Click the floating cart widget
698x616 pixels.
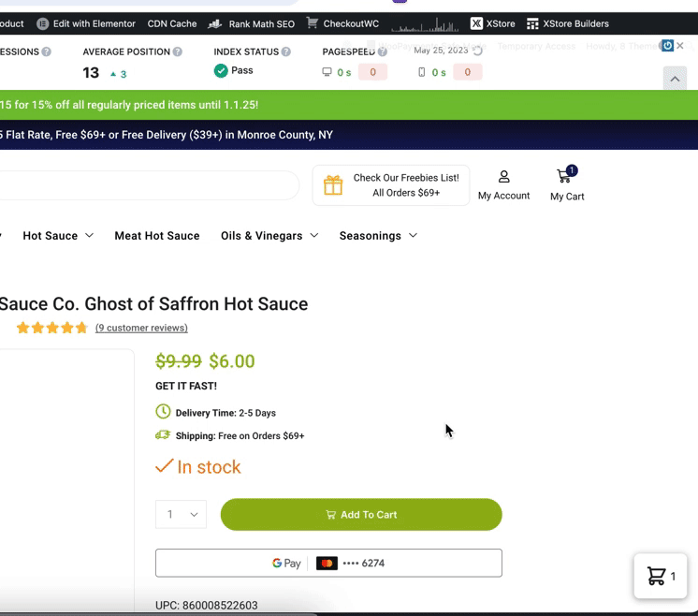coord(661,577)
